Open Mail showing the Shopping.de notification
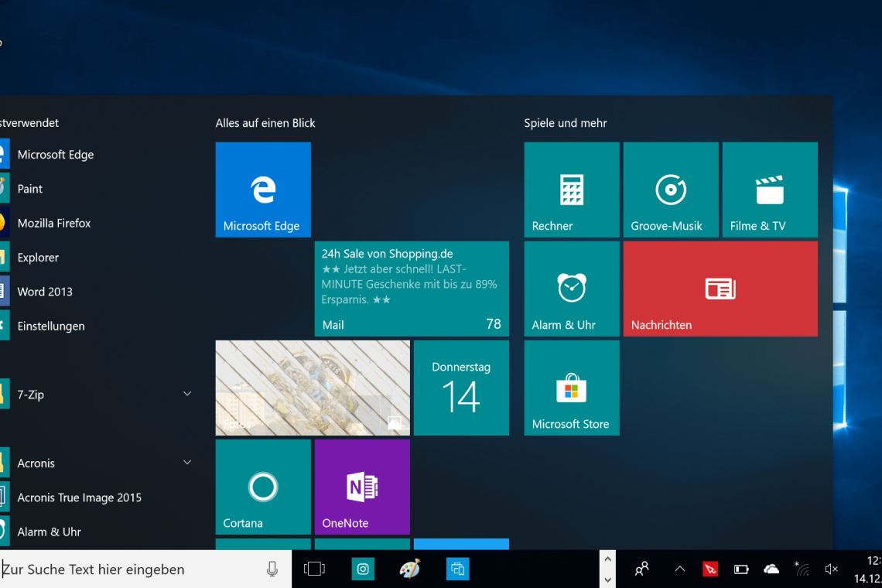882x588 pixels. tap(411, 289)
